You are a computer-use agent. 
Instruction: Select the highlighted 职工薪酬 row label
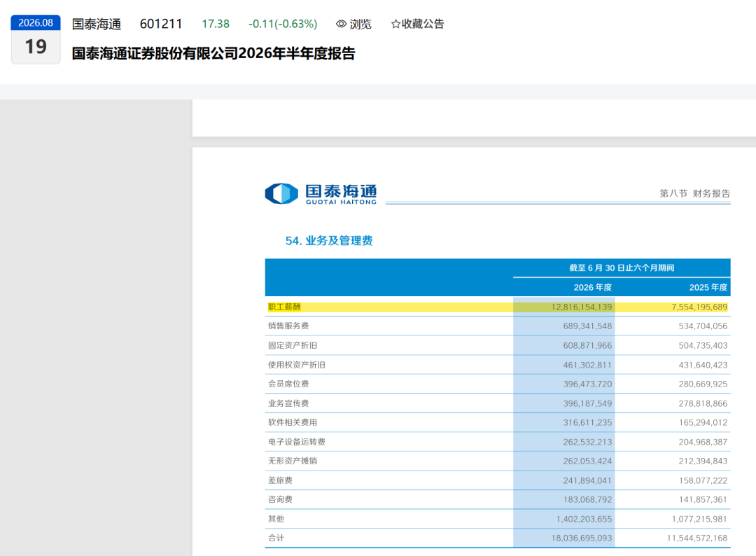point(284,307)
